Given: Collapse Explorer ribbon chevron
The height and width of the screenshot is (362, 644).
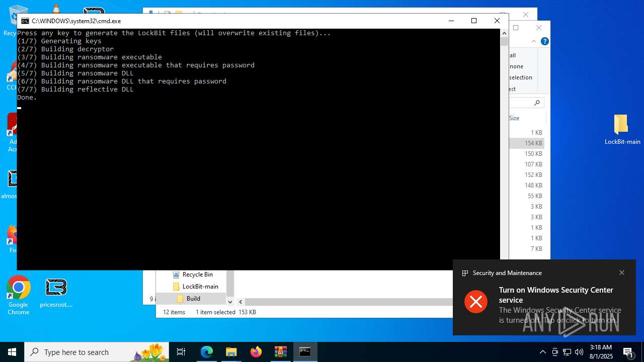Looking at the screenshot, I should click(x=534, y=41).
